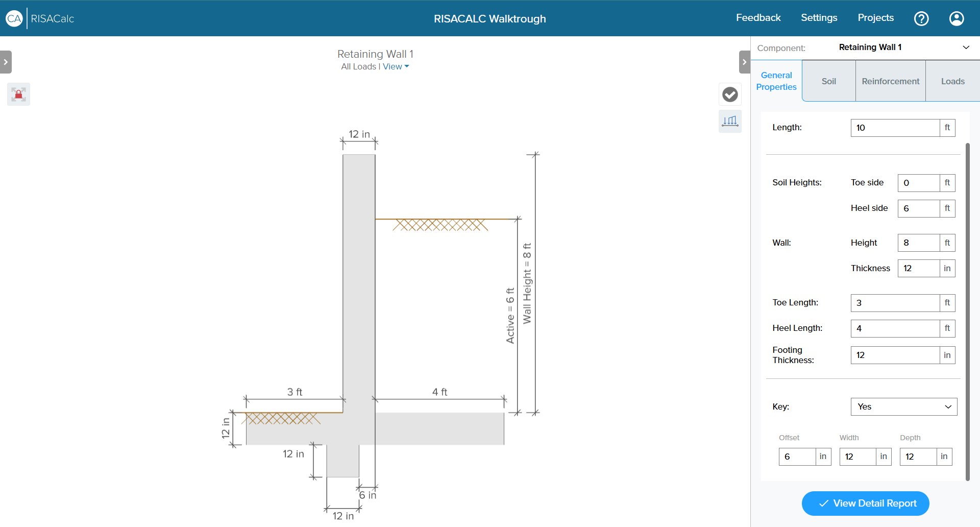Image resolution: width=980 pixels, height=527 pixels.
Task: Open Projects from the top bar
Action: coord(875,18)
